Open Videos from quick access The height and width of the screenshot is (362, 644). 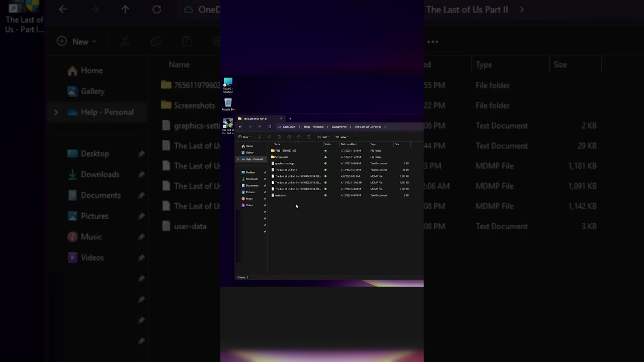coord(249,205)
